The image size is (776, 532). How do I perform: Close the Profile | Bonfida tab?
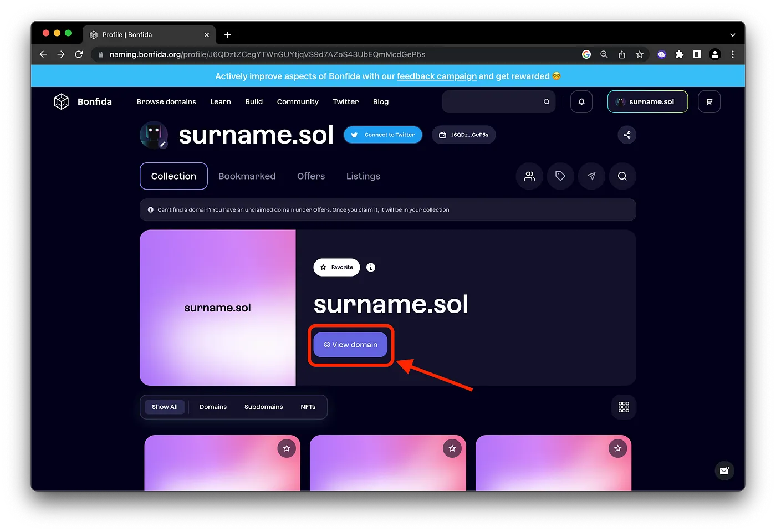pos(207,35)
